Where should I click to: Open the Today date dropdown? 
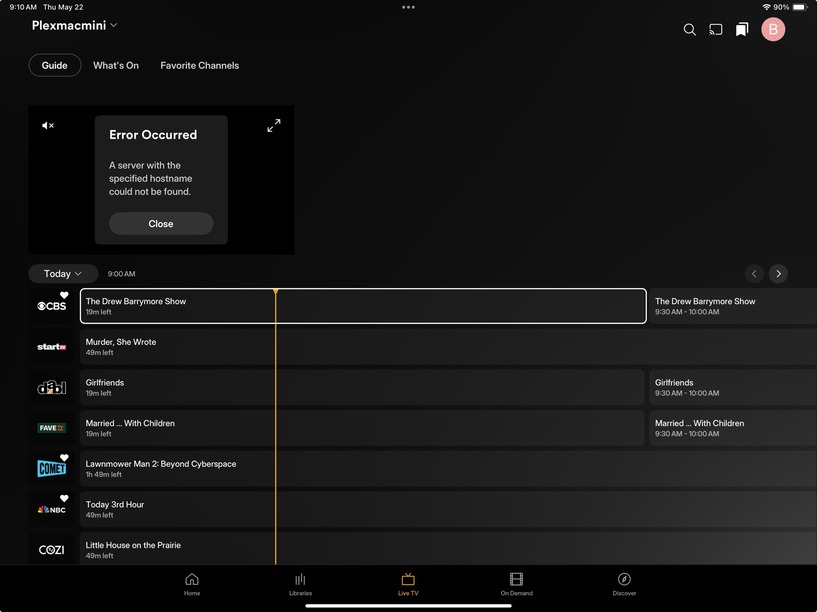click(63, 273)
